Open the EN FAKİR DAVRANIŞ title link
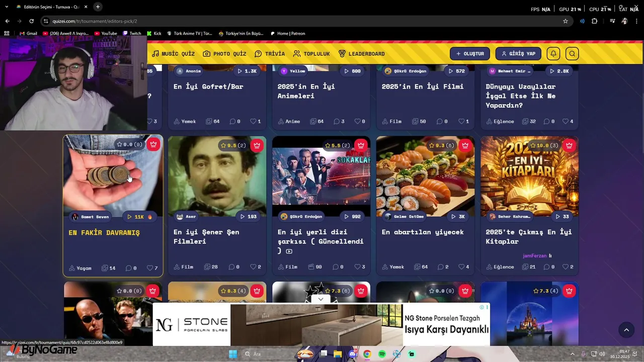This screenshot has width=644, height=362. click(x=104, y=233)
